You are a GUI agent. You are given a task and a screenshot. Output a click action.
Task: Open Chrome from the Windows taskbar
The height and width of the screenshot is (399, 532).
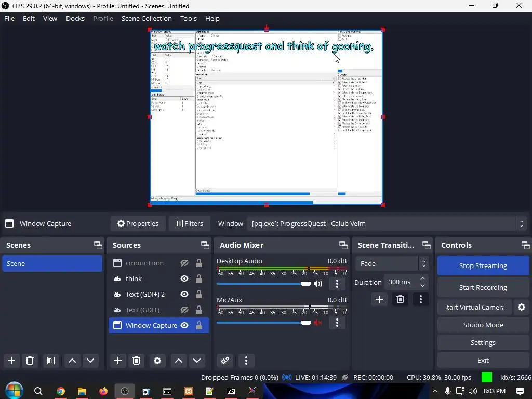click(x=61, y=391)
